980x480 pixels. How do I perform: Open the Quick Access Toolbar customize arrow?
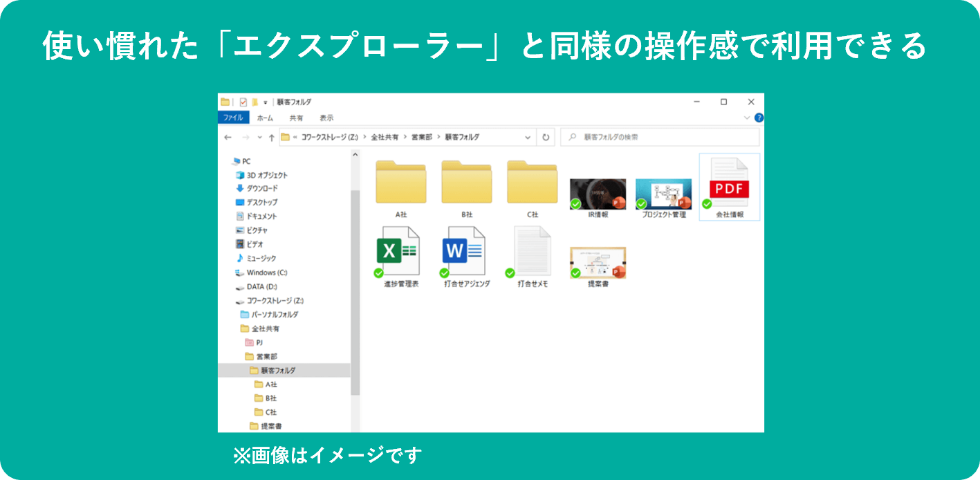pyautogui.click(x=264, y=102)
